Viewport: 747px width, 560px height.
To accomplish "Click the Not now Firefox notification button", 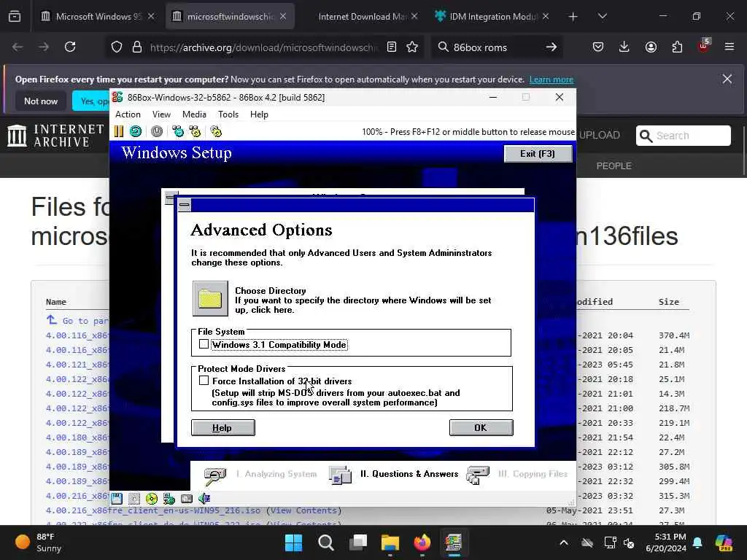I will click(41, 101).
